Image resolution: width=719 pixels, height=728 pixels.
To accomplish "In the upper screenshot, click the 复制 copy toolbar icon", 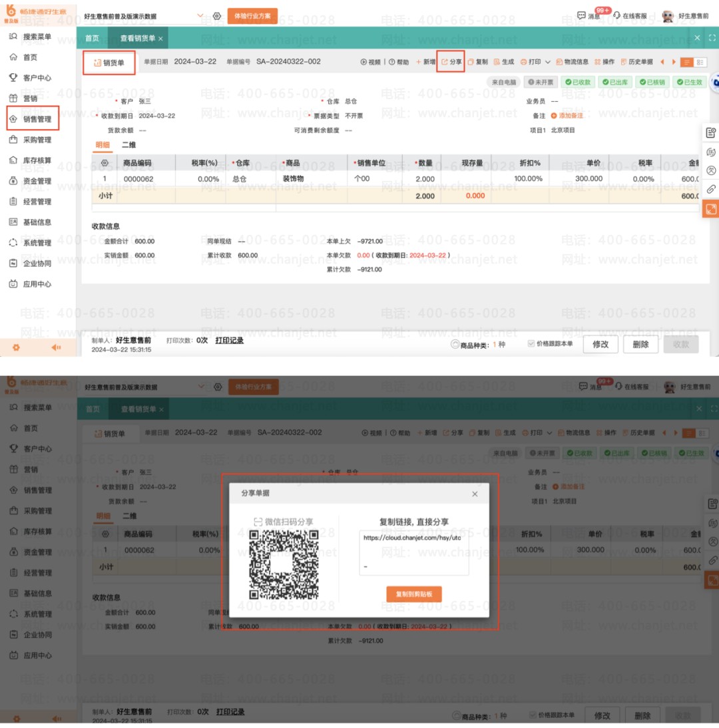I will (x=471, y=62).
